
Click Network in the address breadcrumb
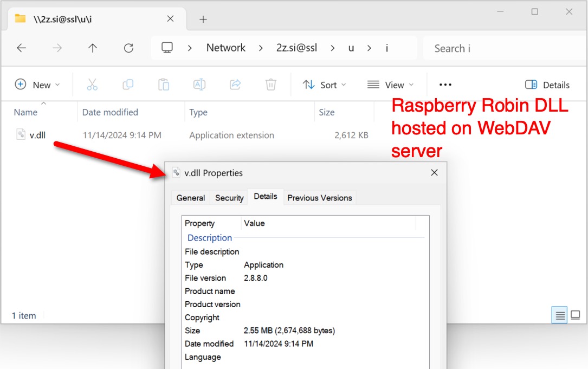tap(226, 48)
